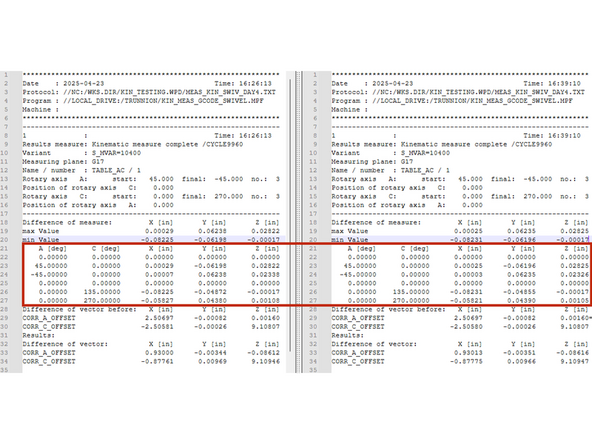This screenshot has height=444, width=592.
Task: Click line number 35 in left pane margin
Action: [5, 370]
